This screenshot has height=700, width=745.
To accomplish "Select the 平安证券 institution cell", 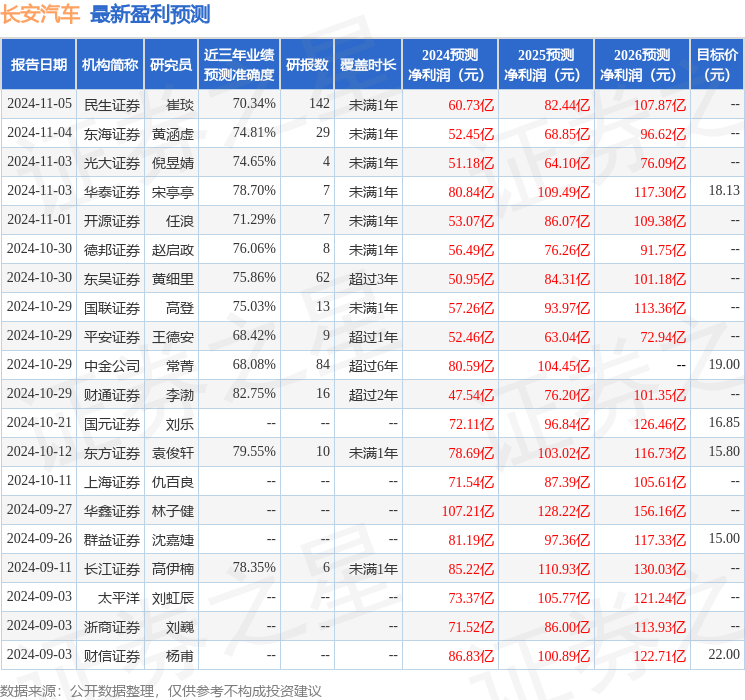I will (112, 337).
